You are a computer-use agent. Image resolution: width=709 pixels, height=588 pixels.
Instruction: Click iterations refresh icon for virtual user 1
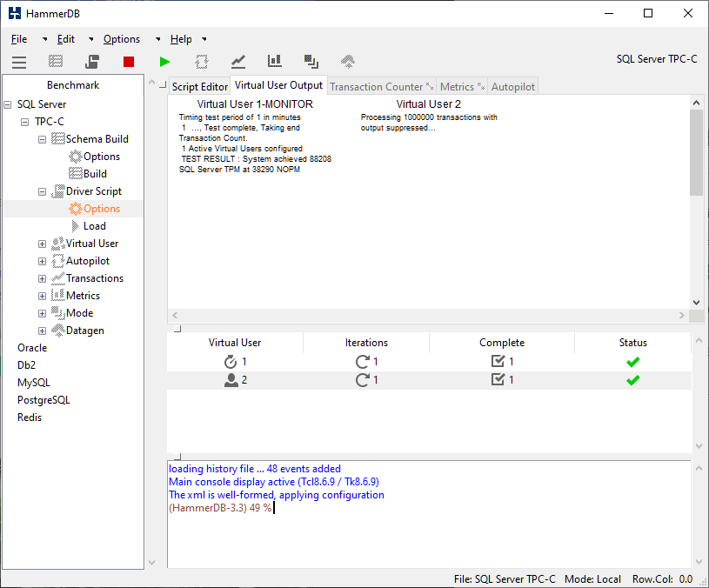coord(362,362)
